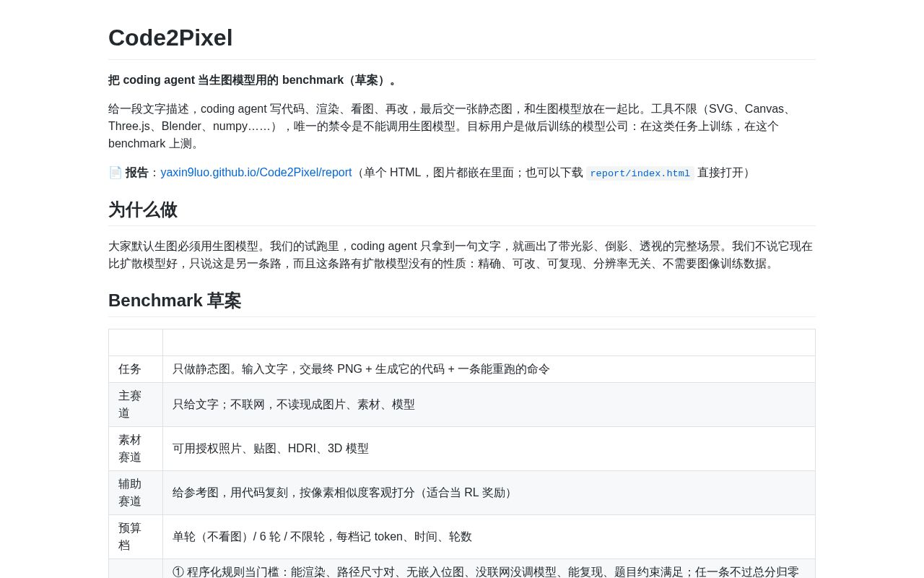Click the cell 可用授权照片、贴图、HDRI、3D 模型
Screen dimensions: 924x578
[489, 449]
